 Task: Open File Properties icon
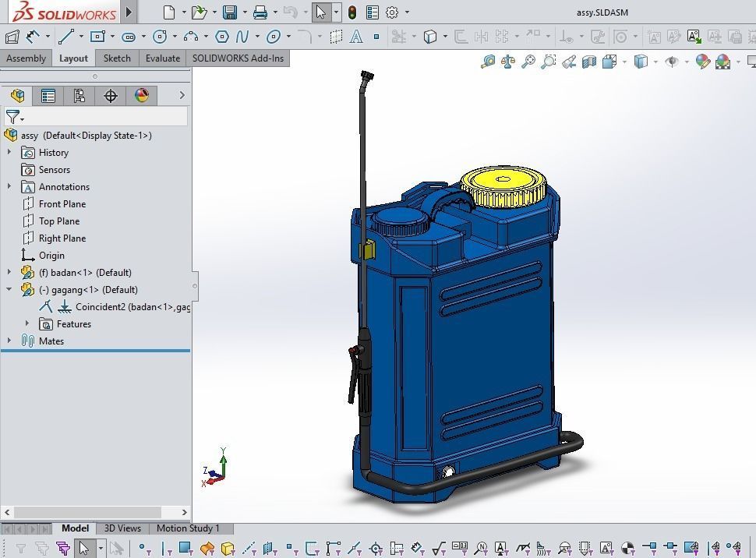pyautogui.click(x=373, y=12)
